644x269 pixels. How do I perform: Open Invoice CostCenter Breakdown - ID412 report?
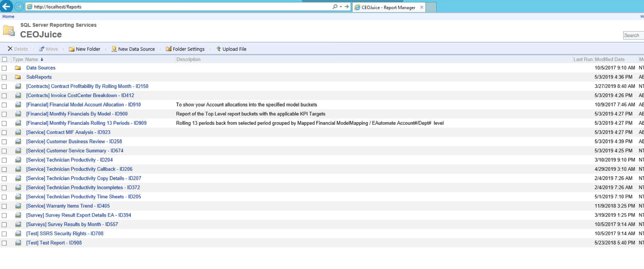tap(80, 96)
